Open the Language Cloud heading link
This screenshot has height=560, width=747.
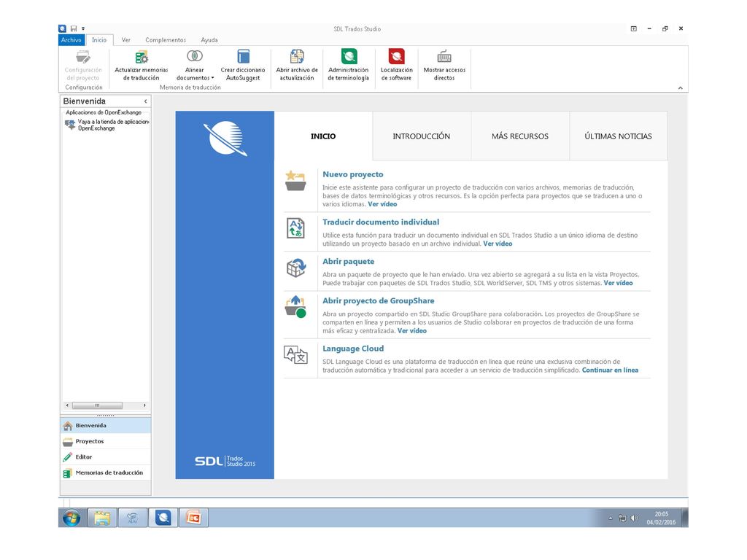(353, 349)
